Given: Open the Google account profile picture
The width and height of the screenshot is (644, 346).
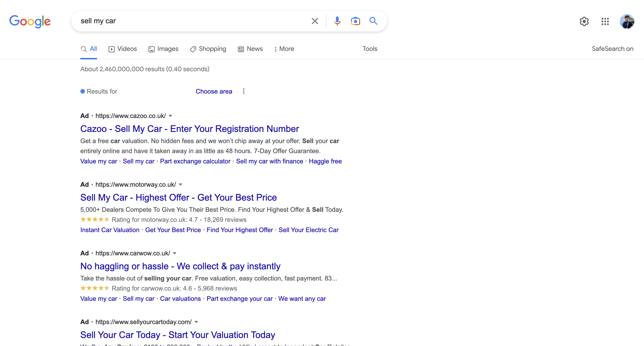Looking at the screenshot, I should [627, 21].
